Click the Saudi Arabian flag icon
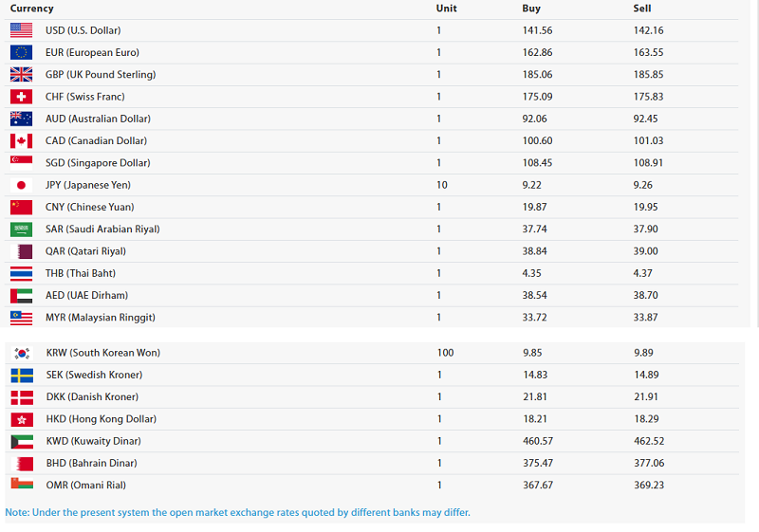Viewport: 759px width, 532px height. tap(21, 229)
